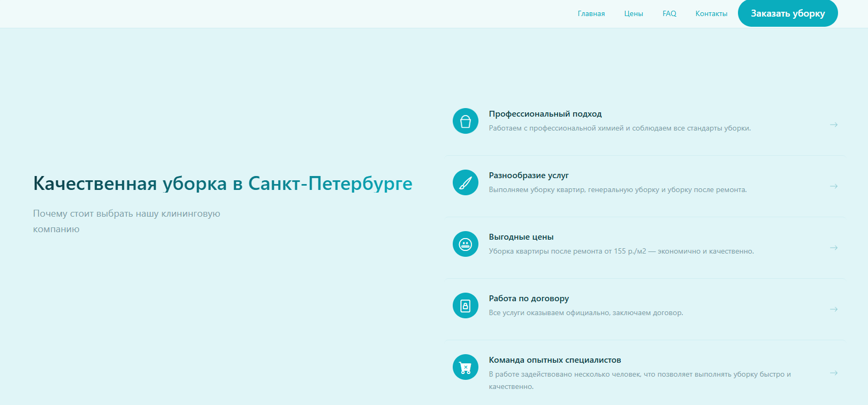Viewport: 868px width, 405px height.
Task: Click the brush icon beside Разнообразие услуг
Action: coord(465,183)
